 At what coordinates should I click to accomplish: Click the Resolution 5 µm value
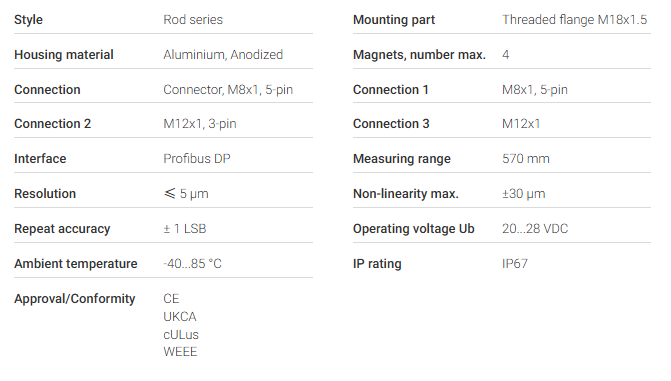click(x=186, y=193)
